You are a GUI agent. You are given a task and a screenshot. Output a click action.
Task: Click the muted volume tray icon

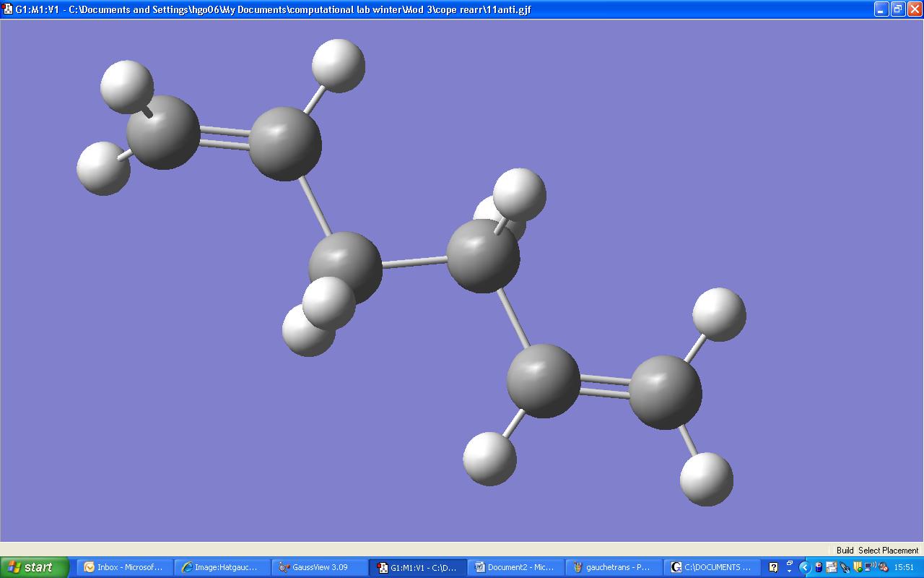click(x=883, y=567)
